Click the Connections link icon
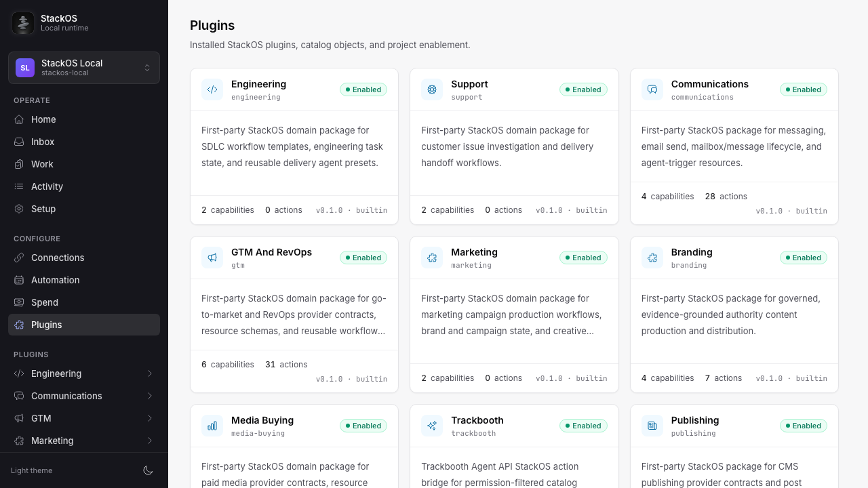The image size is (868, 488). [x=19, y=258]
